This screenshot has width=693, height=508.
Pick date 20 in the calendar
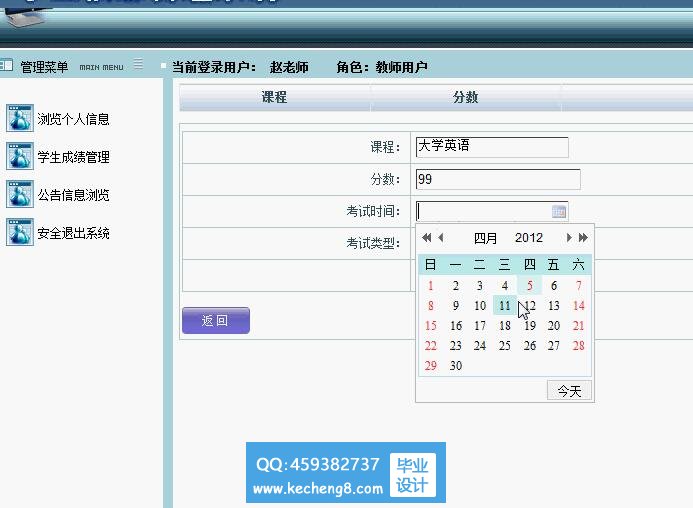click(x=554, y=326)
